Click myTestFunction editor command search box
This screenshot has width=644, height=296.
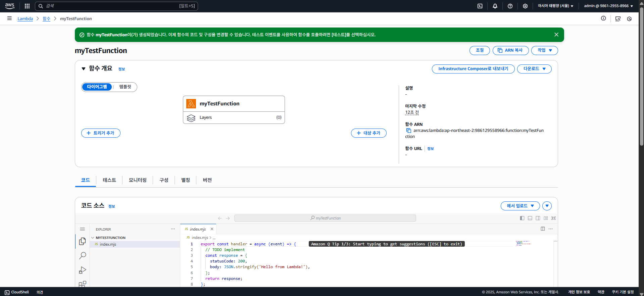[x=325, y=218]
